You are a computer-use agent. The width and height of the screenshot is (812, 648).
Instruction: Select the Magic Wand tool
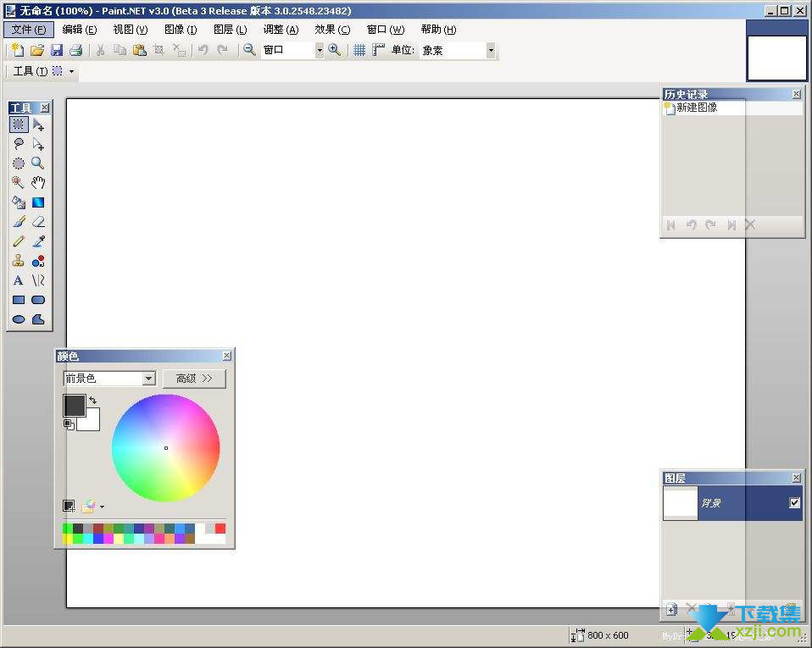19,183
